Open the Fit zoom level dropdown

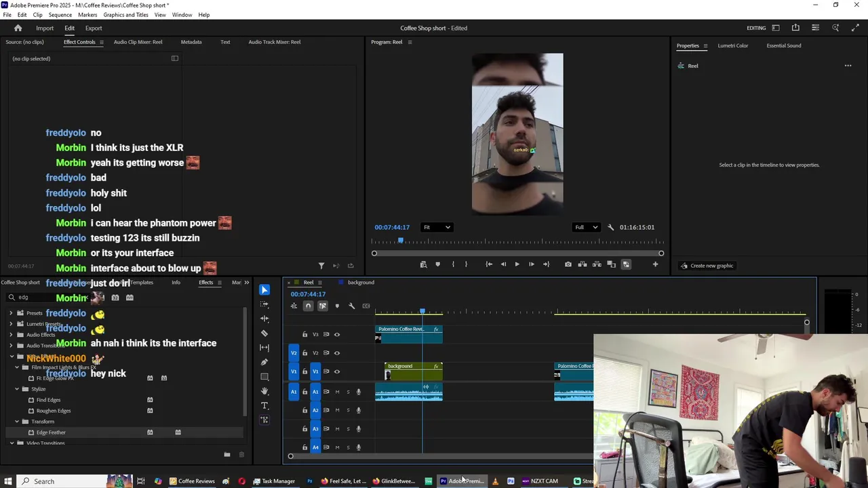pyautogui.click(x=437, y=227)
